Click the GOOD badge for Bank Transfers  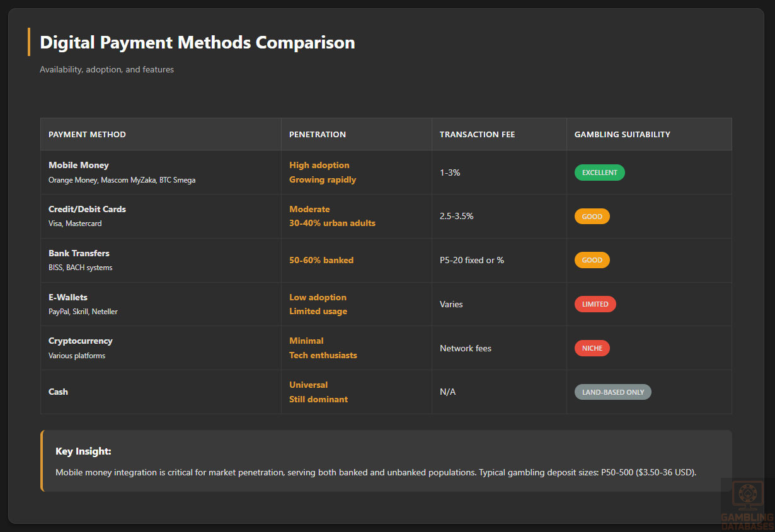(592, 260)
